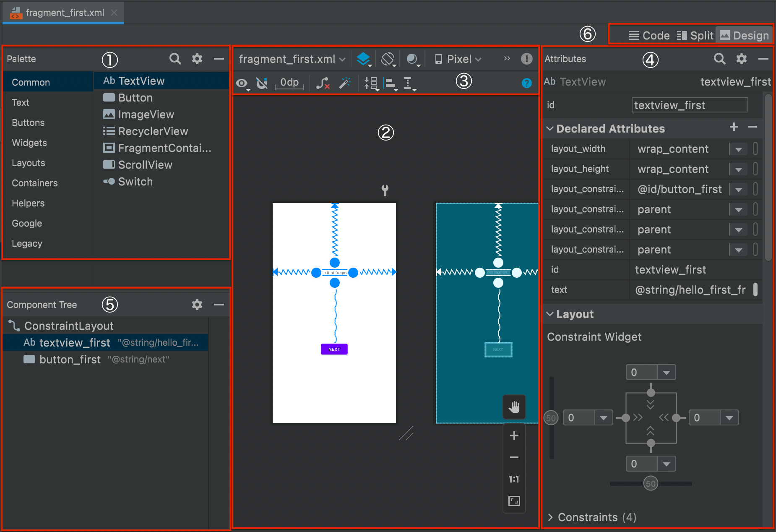Screen dimensions: 776x532
Task: Search attributes with the magnifier icon
Action: (720, 59)
